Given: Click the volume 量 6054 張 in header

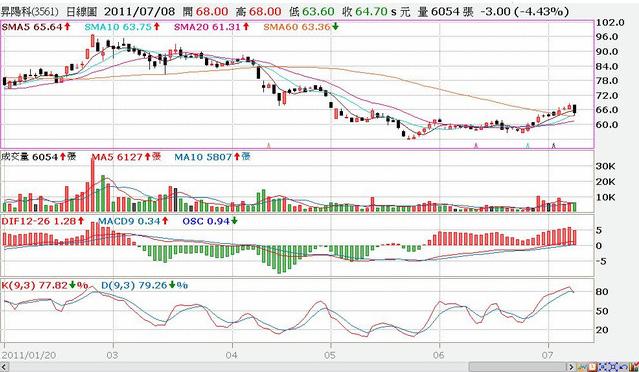Looking at the screenshot, I should click(445, 11).
